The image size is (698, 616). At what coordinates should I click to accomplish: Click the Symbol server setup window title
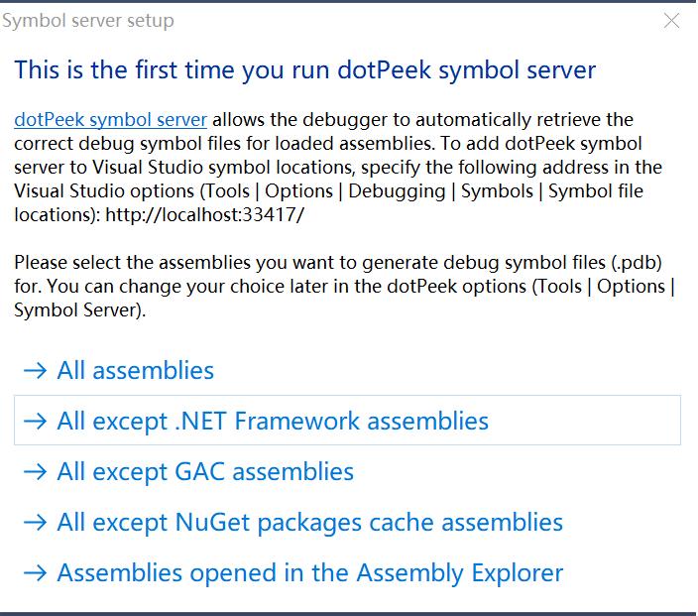(88, 21)
